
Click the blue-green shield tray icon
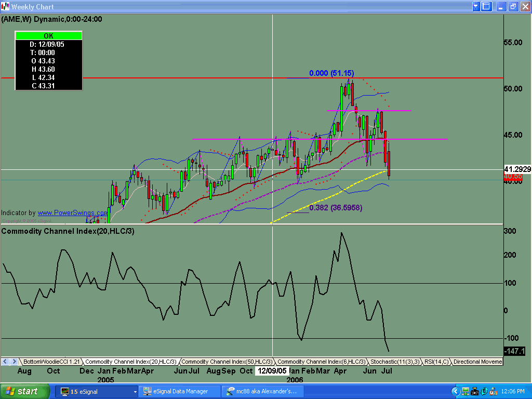tap(484, 392)
